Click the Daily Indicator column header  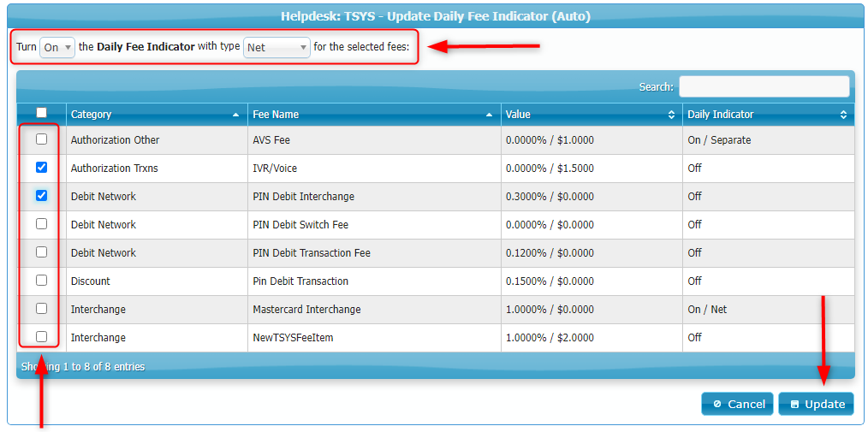coord(721,115)
